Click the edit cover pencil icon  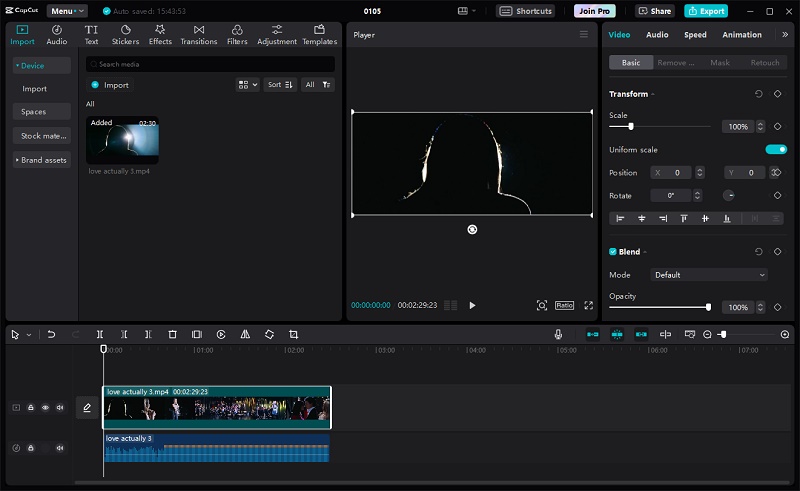point(87,408)
